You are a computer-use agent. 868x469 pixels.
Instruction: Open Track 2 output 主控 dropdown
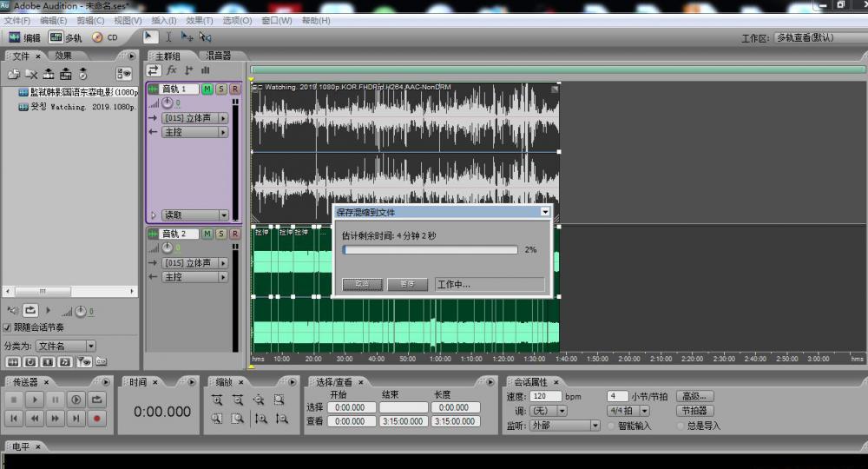click(x=194, y=277)
